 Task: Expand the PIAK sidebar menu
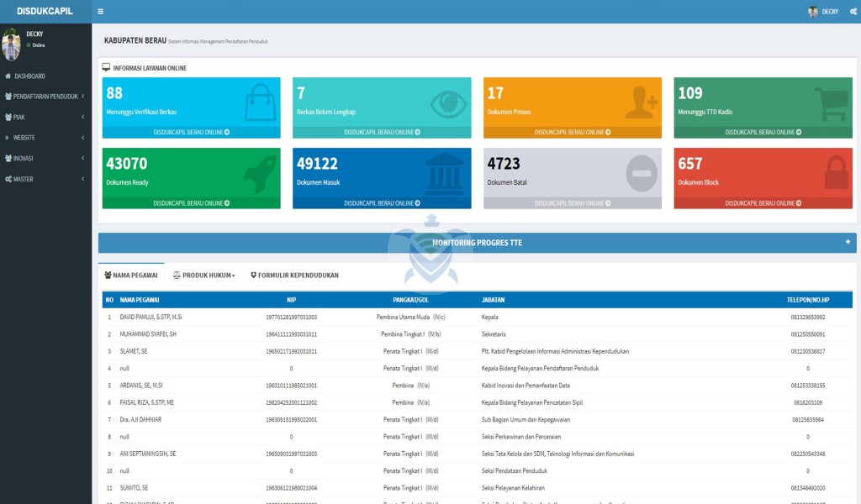[x=45, y=117]
